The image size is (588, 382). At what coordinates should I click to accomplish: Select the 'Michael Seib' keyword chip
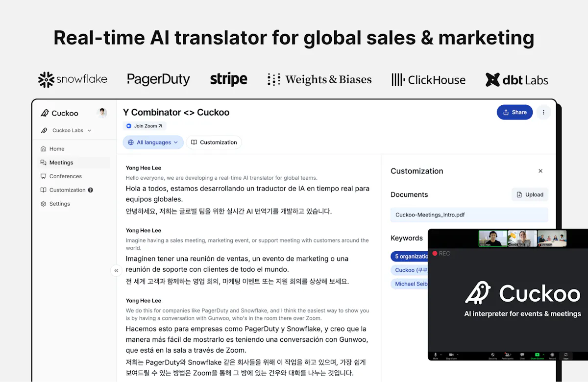[410, 284]
